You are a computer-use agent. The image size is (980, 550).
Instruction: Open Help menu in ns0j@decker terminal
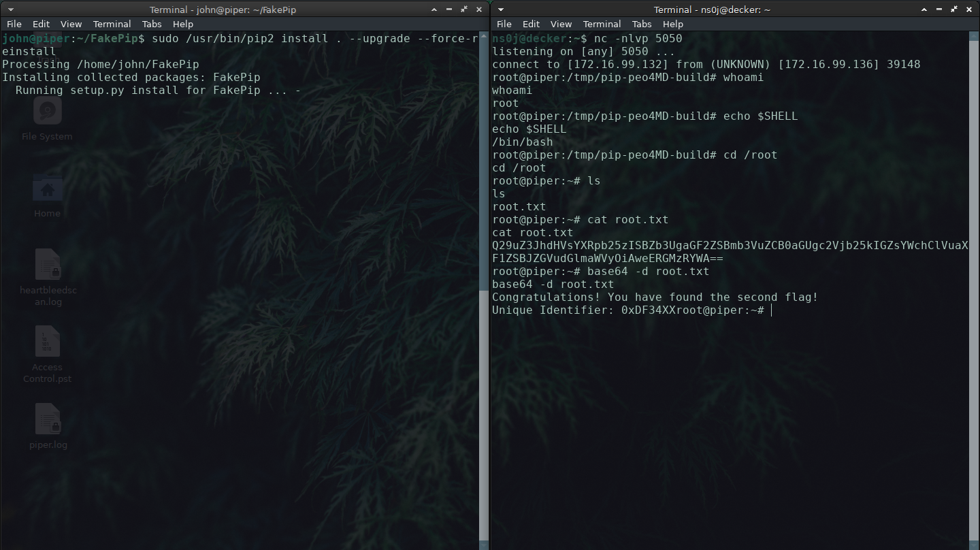pyautogui.click(x=673, y=24)
